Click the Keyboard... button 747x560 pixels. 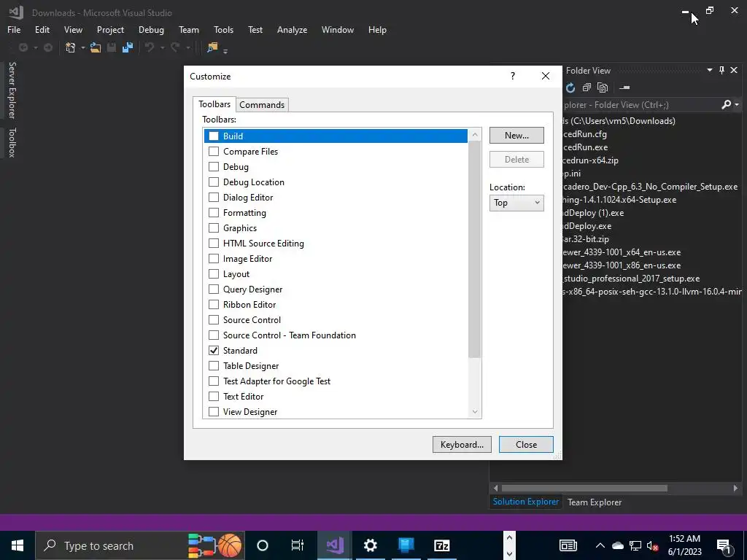pyautogui.click(x=462, y=444)
